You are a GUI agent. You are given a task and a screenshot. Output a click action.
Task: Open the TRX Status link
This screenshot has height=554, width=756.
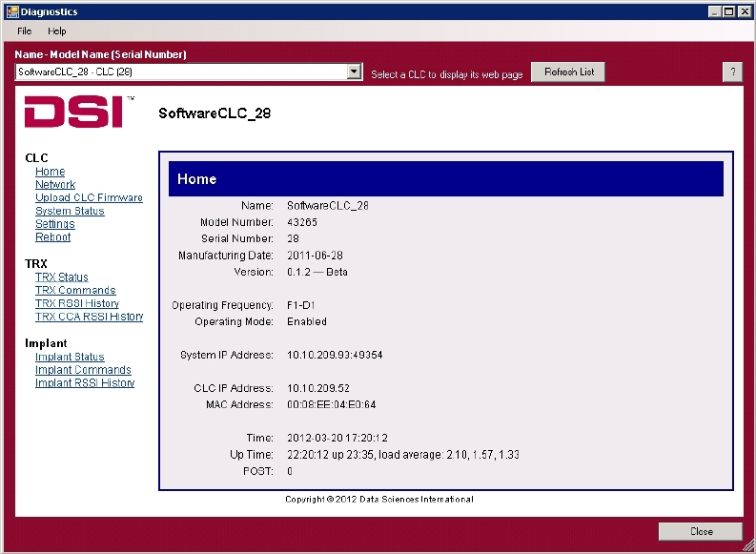[62, 277]
